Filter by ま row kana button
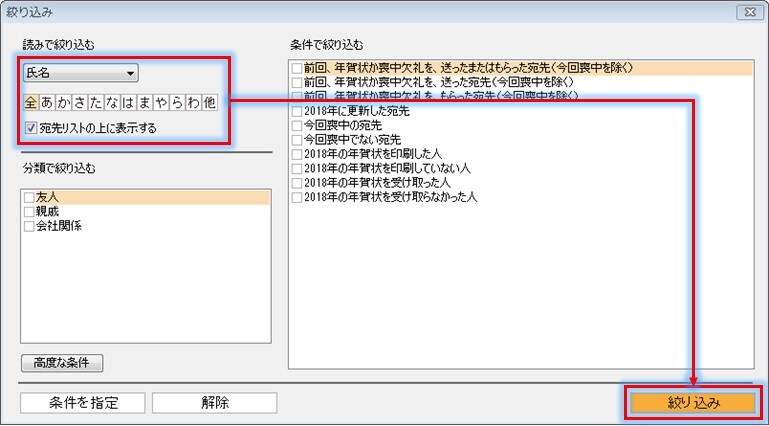The height and width of the screenshot is (426, 769). (x=145, y=102)
